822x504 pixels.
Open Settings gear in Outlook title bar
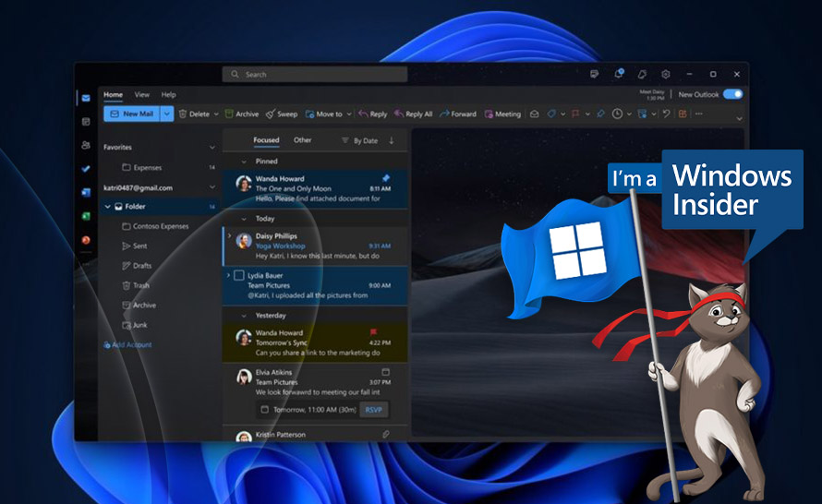(665, 75)
